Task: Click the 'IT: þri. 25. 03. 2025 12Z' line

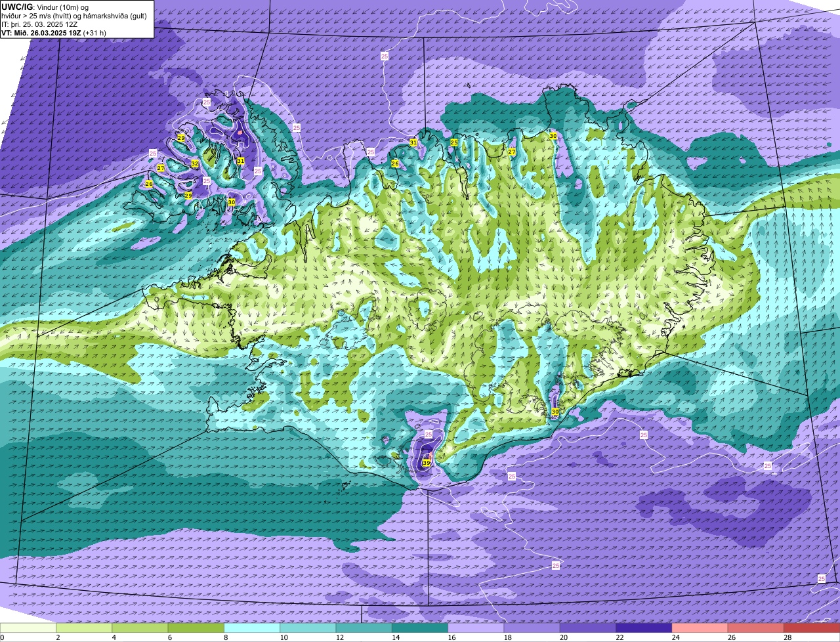Action: 39,24
